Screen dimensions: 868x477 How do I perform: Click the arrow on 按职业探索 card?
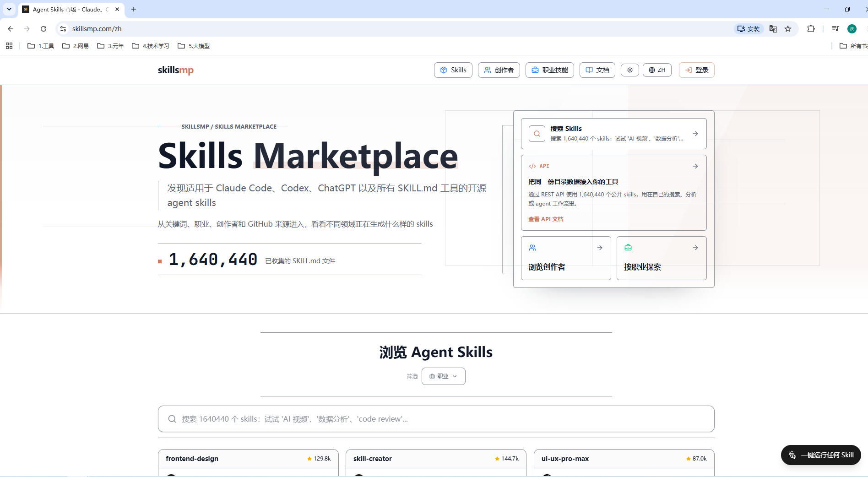coord(695,248)
